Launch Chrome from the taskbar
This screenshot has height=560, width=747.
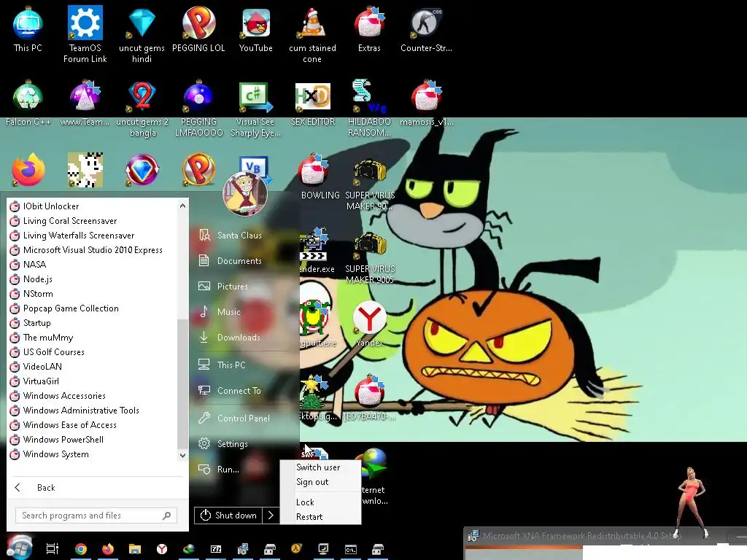click(81, 549)
